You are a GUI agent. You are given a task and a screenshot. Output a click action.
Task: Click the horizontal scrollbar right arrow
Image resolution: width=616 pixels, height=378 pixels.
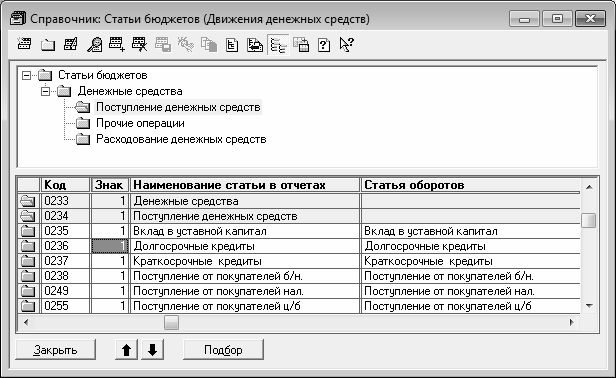(x=572, y=323)
